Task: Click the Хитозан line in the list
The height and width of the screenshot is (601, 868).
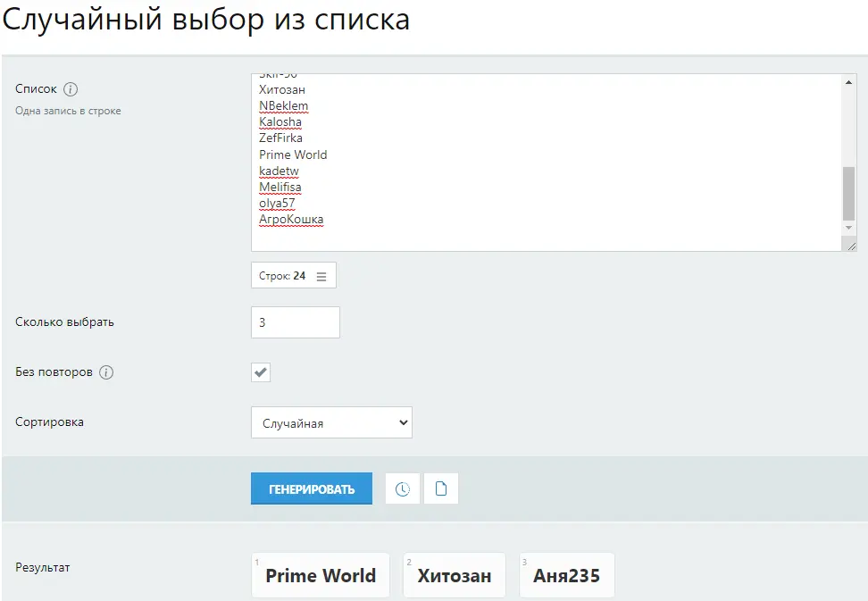Action: [x=282, y=89]
